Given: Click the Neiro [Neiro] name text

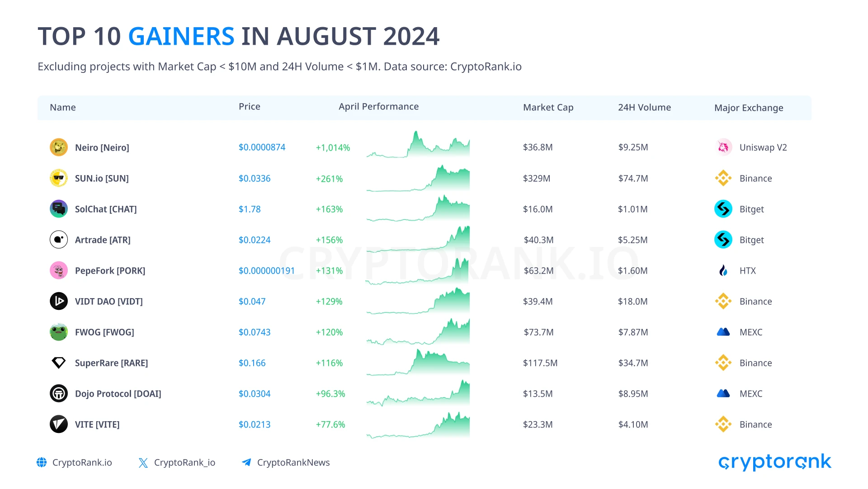Looking at the screenshot, I should pyautogui.click(x=102, y=147).
